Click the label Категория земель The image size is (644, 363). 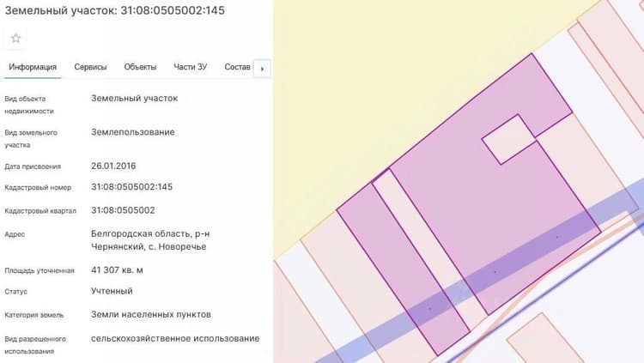[34, 315]
